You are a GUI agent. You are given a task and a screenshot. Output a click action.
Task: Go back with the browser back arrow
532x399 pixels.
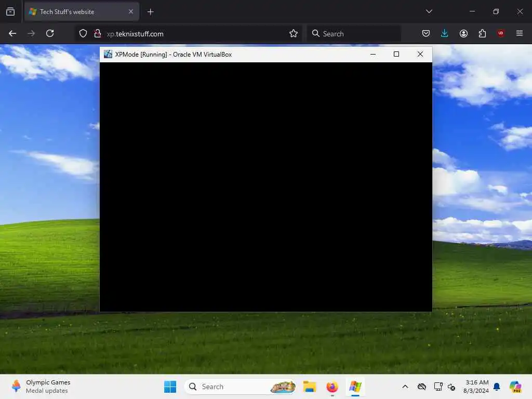12,33
